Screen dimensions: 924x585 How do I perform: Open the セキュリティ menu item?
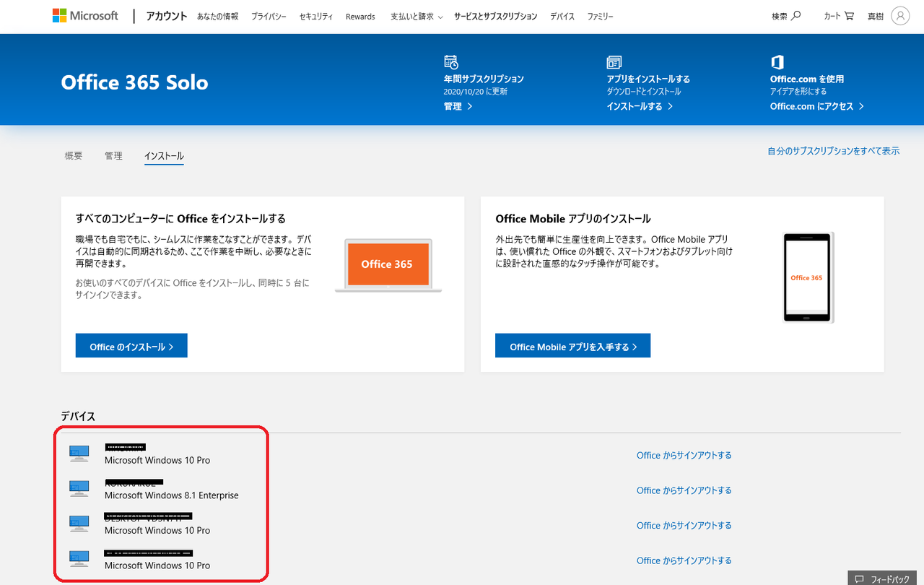[316, 17]
